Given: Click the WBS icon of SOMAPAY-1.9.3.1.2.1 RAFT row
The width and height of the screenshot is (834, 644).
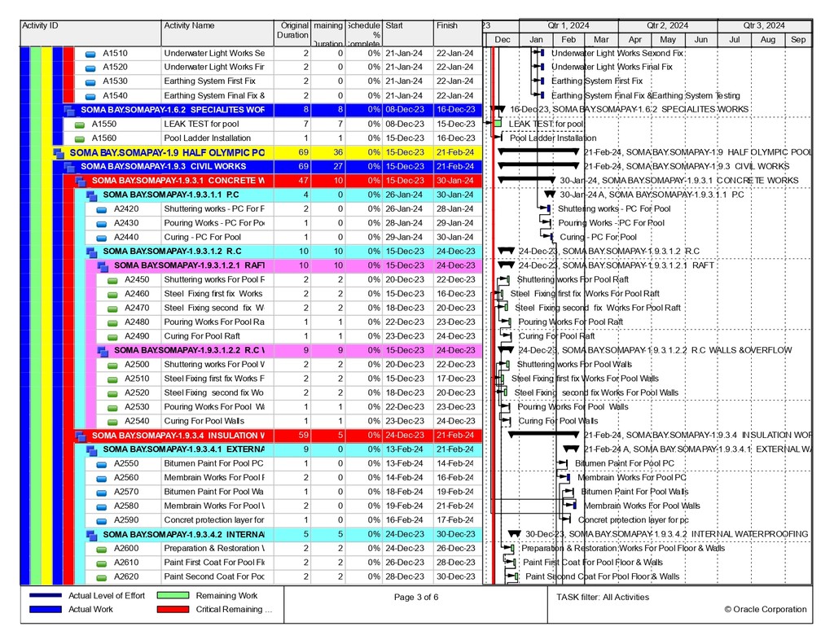Looking at the screenshot, I should point(103,266).
